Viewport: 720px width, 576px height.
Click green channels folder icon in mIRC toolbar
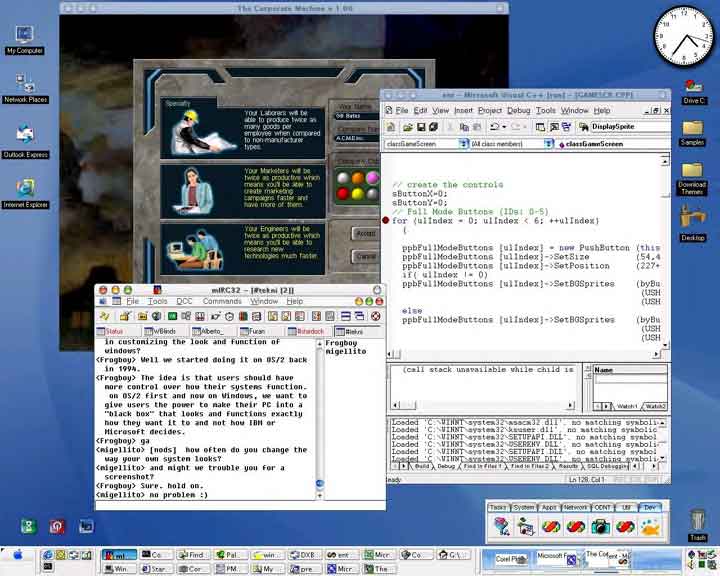172,316
